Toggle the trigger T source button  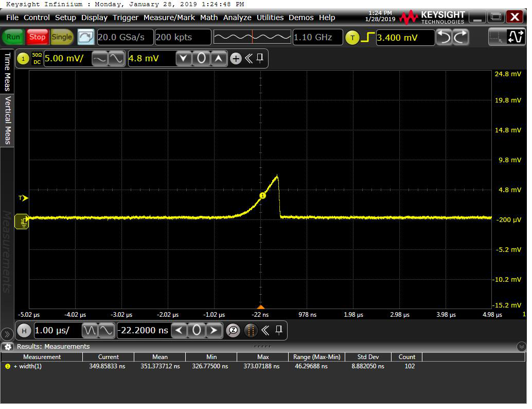(x=352, y=38)
